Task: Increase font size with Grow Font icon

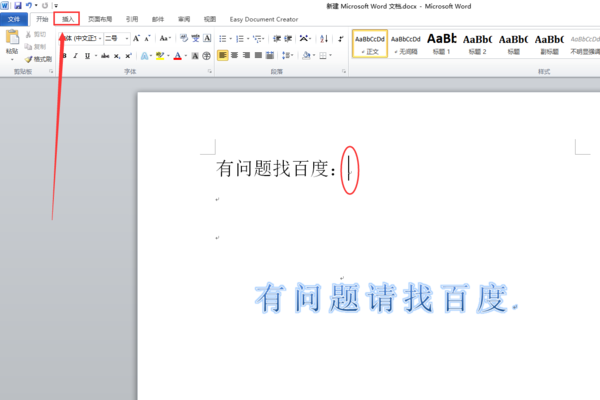Action: coord(137,38)
